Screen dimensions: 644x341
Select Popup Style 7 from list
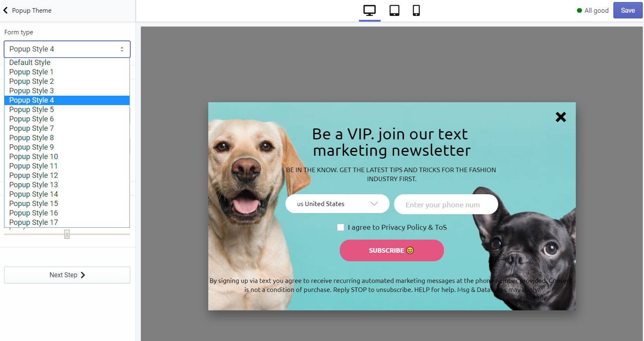pos(67,128)
